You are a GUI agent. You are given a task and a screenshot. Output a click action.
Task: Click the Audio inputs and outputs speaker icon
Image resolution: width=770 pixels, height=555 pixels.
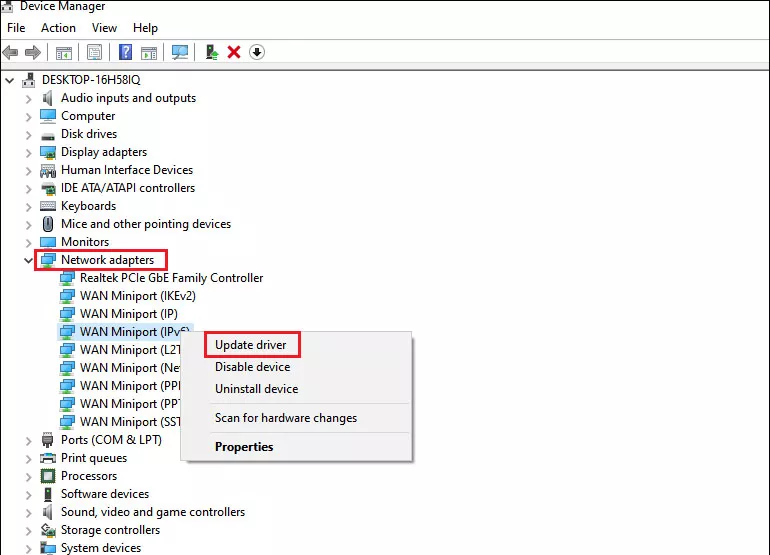pos(48,98)
